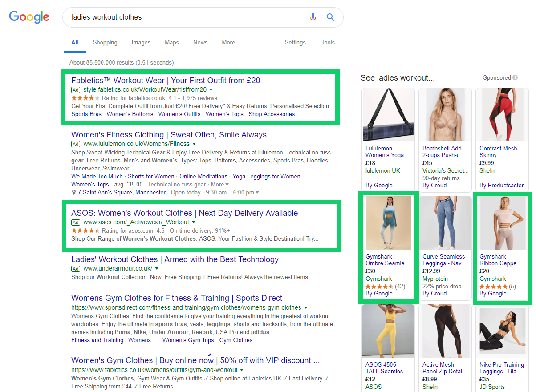Open Gymshark Ombre Seamless product image
Screen dimensions: 536x392
tap(388, 223)
